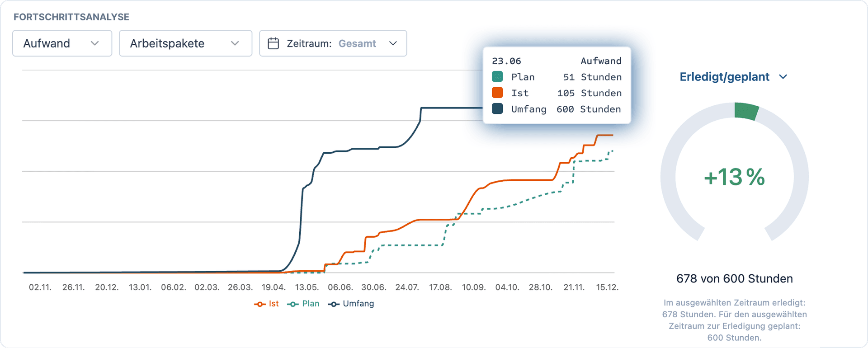Expand the Zeitraum Gesamt date selector
Screen dimensions: 868x348
(x=333, y=43)
